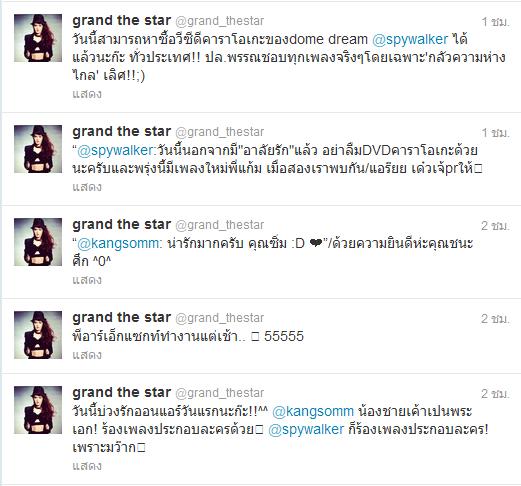Screen dimensions: 521x486
Task: Click grand the star name on last tweet
Action: tap(122, 393)
